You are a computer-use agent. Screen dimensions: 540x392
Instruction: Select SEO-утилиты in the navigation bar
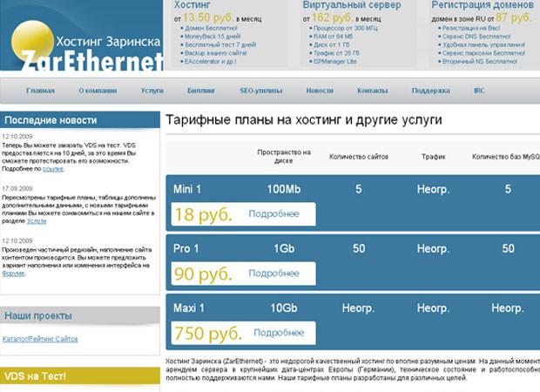pyautogui.click(x=260, y=91)
